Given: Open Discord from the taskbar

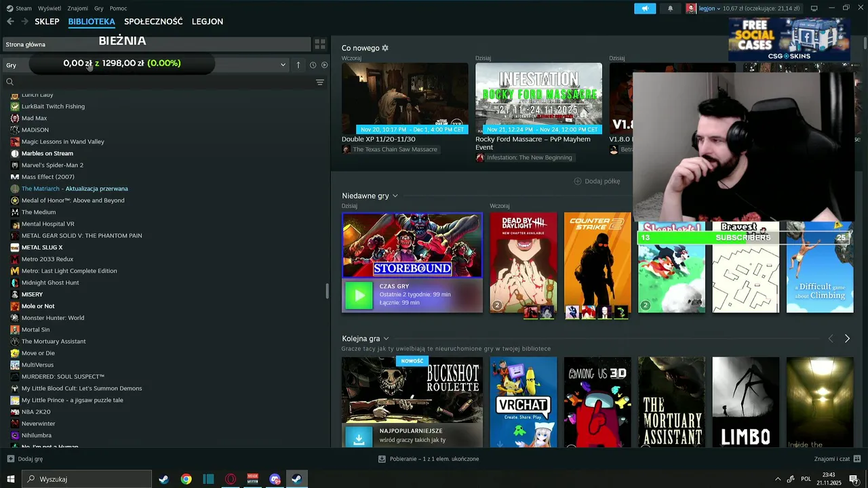Looking at the screenshot, I should point(275,479).
